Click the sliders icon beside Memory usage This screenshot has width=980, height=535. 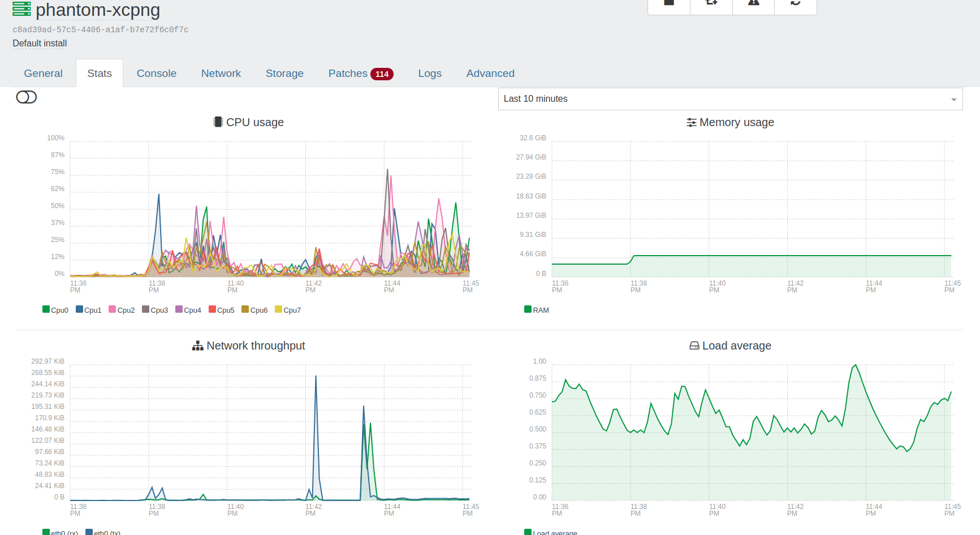tap(691, 123)
